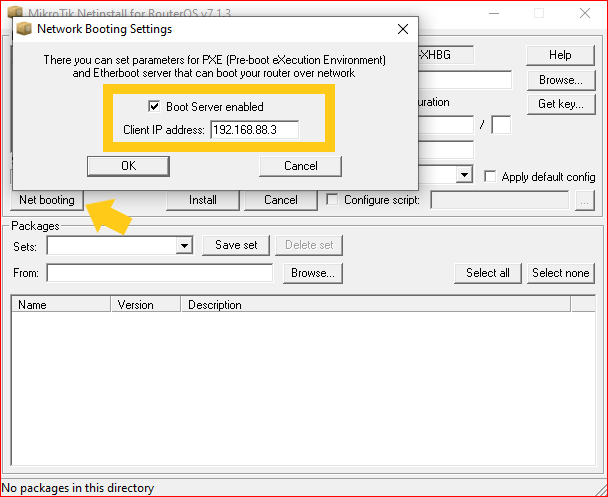Click the Description column header
This screenshot has height=497, width=608.
point(375,304)
